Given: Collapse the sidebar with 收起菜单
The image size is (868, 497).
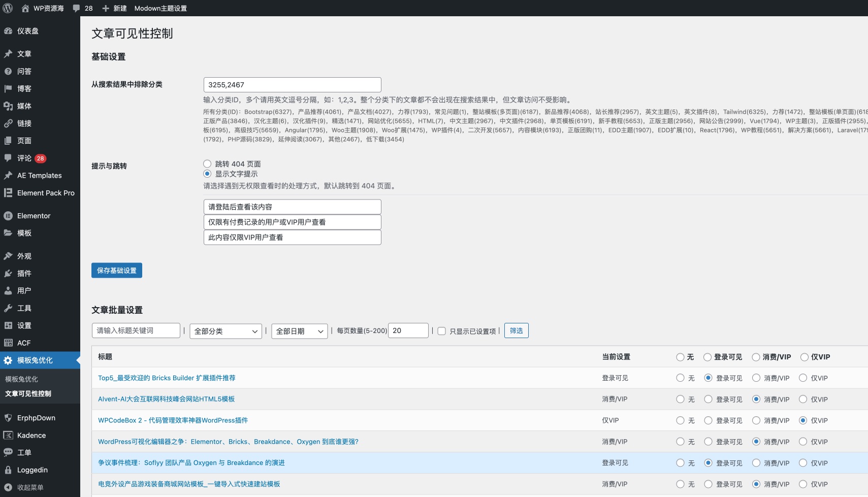Looking at the screenshot, I should coord(40,487).
